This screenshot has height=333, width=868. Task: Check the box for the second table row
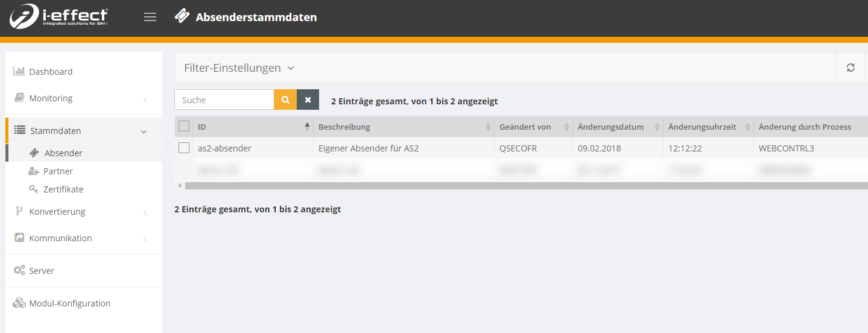184,170
